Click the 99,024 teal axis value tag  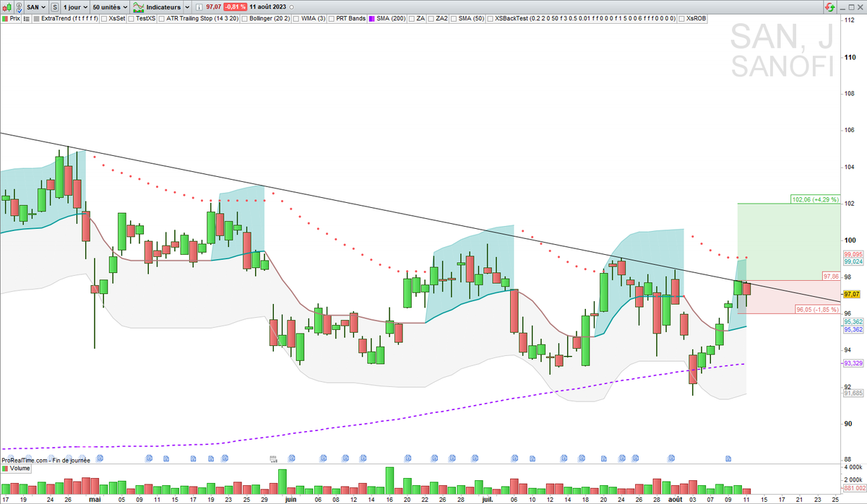coord(853,262)
